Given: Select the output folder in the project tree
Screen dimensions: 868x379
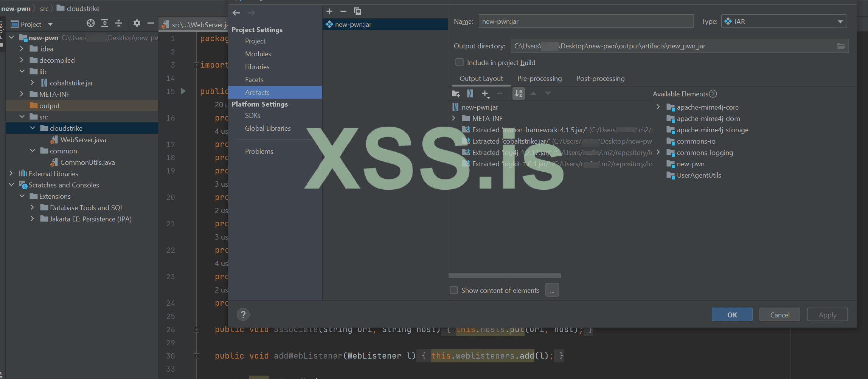Looking at the screenshot, I should click(82, 105).
